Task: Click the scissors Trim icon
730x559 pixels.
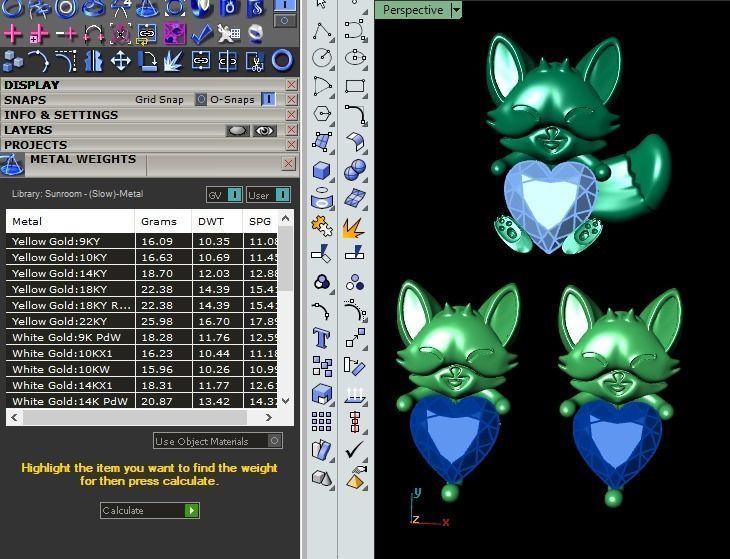Action: click(255, 61)
